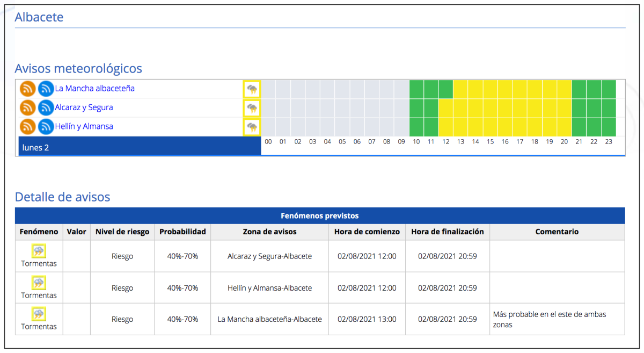644x353 pixels.
Task: Select grey 00h cell in La Mancha albaceteña row
Action: coord(268,89)
